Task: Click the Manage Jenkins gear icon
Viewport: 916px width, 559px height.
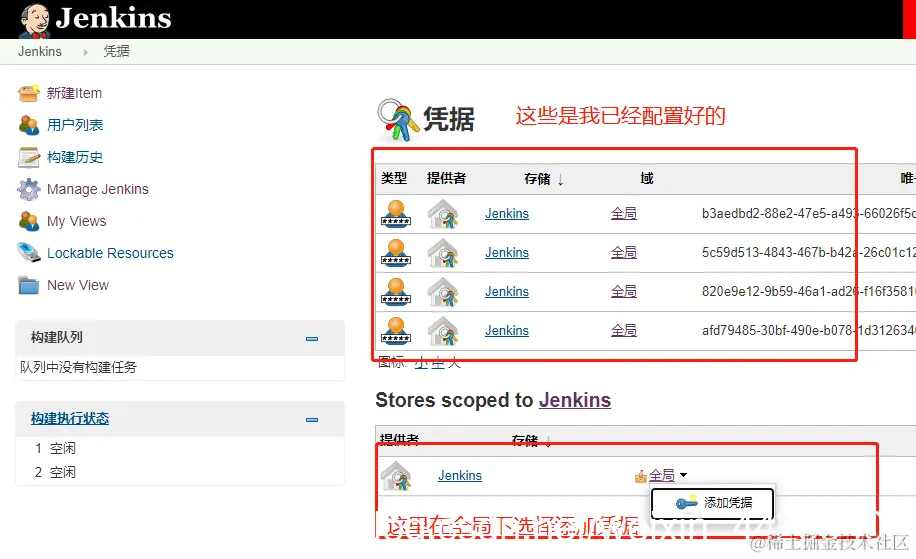Action: pyautogui.click(x=29, y=189)
